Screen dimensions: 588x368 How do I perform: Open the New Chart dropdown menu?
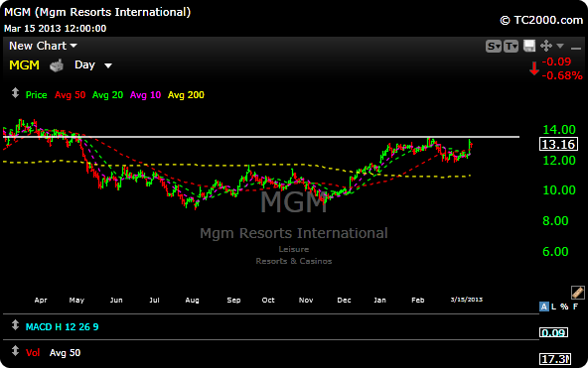pos(43,46)
